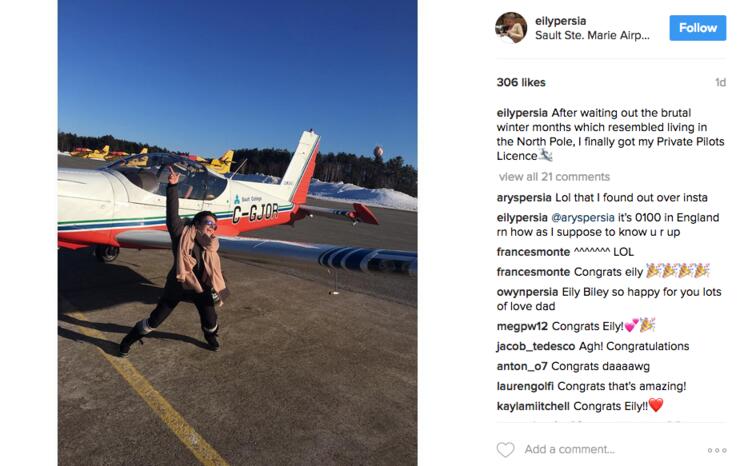Click the 306 likes count

click(x=521, y=83)
